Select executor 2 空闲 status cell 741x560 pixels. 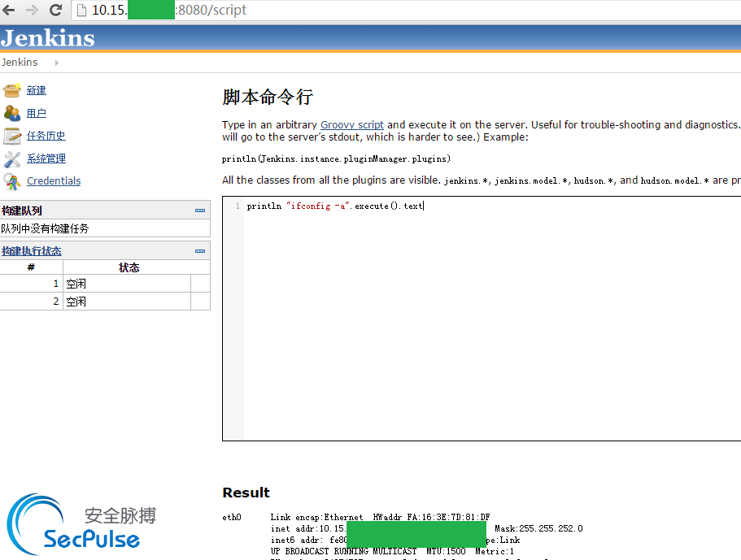coord(127,302)
